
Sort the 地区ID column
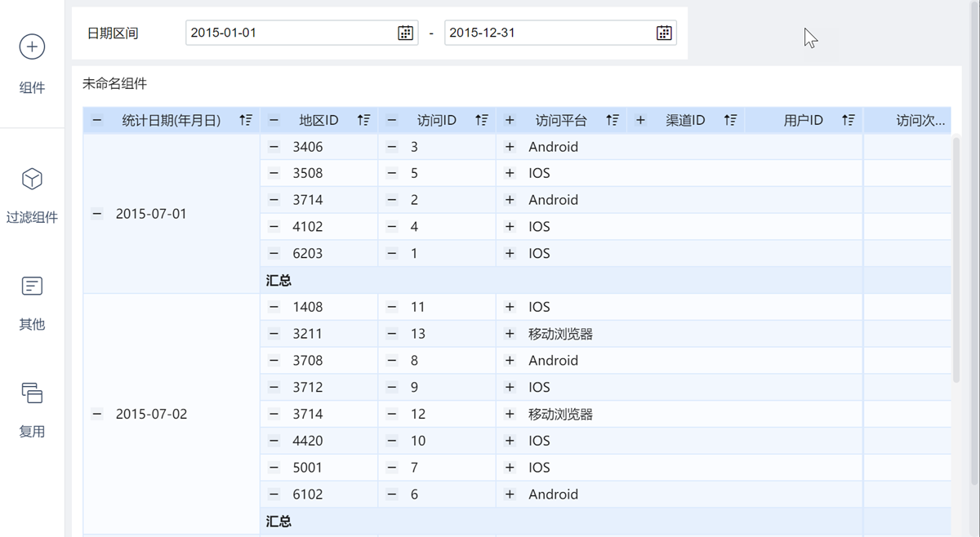(363, 120)
